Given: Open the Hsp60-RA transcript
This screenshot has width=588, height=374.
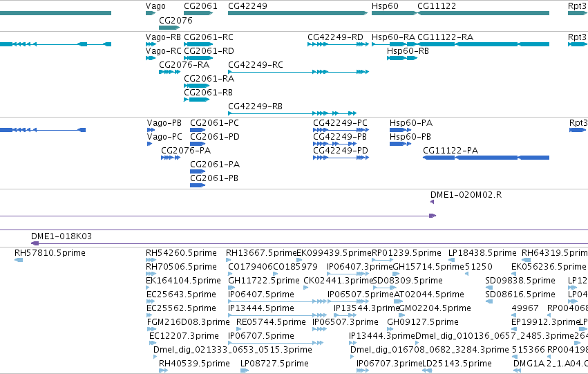Looking at the screenshot, I should pyautogui.click(x=394, y=44).
